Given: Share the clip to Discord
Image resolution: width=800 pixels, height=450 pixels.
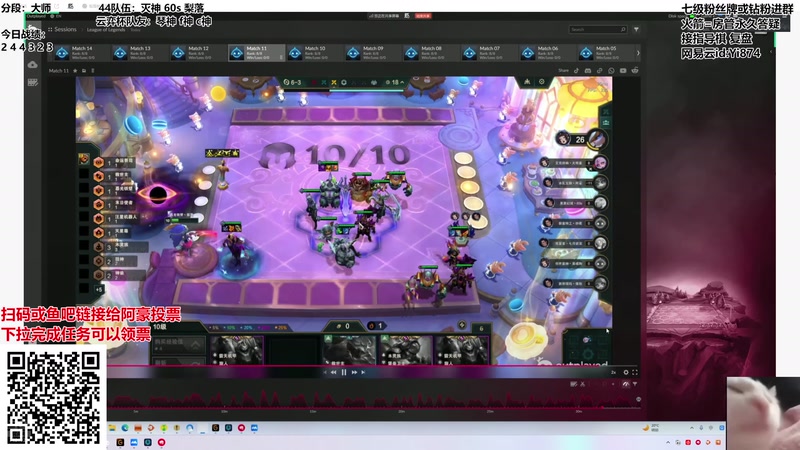Looking at the screenshot, I should (588, 70).
